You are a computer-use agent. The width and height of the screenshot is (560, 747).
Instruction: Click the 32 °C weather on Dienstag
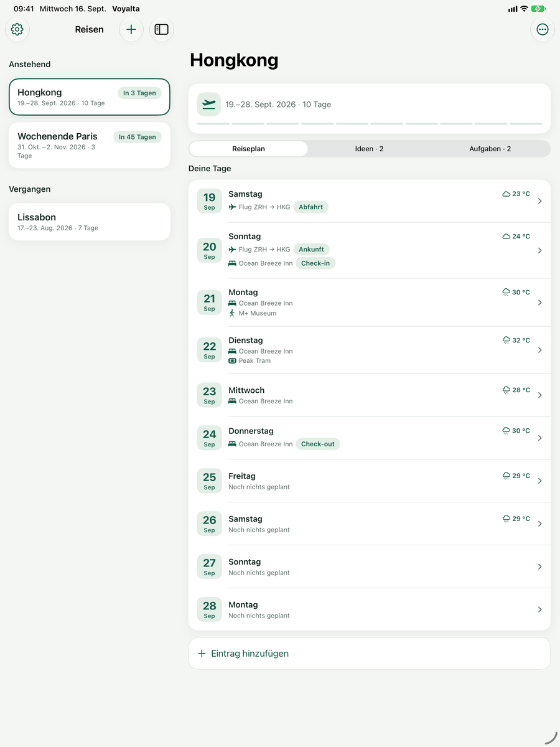516,341
